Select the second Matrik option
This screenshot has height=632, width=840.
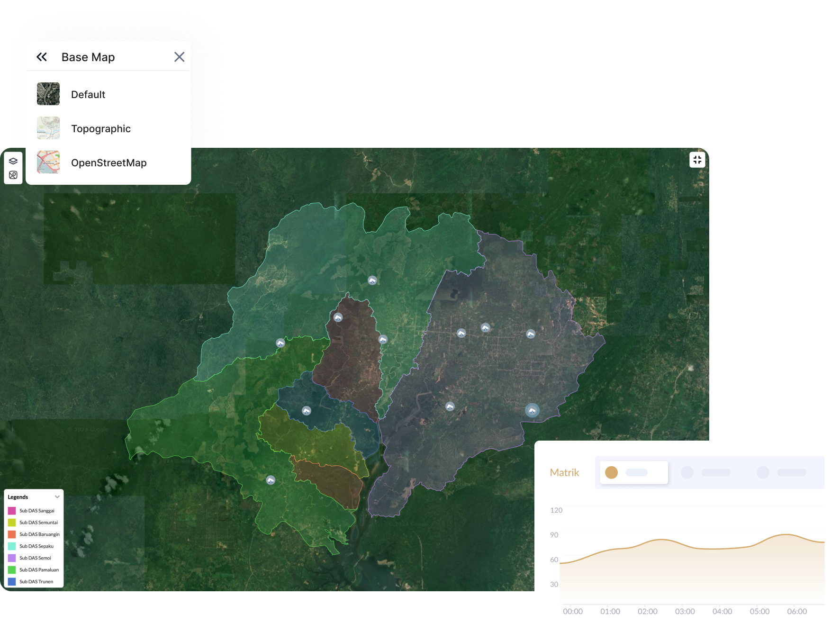coord(706,472)
